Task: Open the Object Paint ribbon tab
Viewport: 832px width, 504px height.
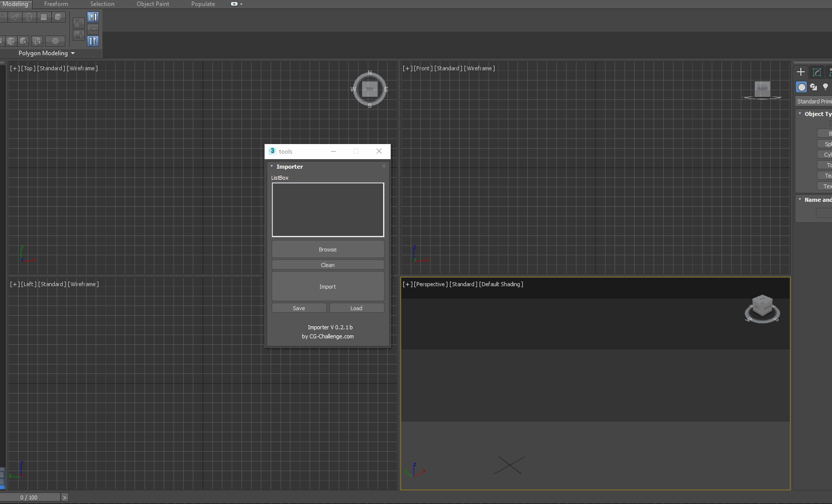Action: click(153, 4)
